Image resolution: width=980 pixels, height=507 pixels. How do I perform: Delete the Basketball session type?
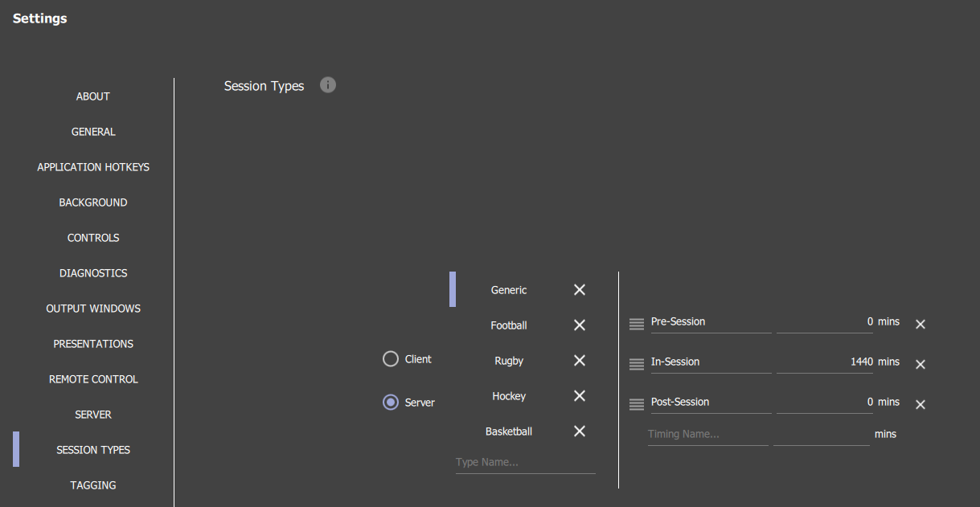click(580, 431)
